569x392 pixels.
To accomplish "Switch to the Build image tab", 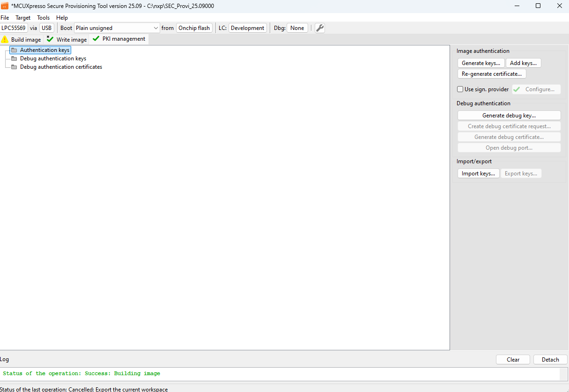I will (22, 40).
